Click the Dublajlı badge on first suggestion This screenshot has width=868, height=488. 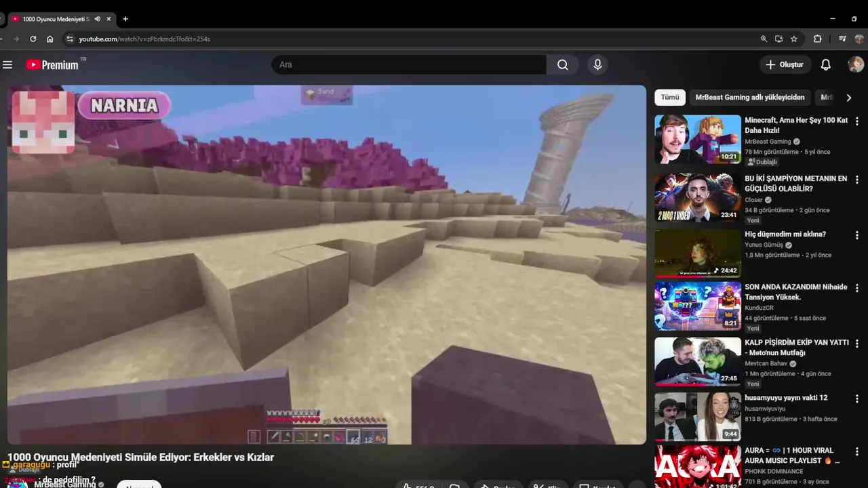762,162
